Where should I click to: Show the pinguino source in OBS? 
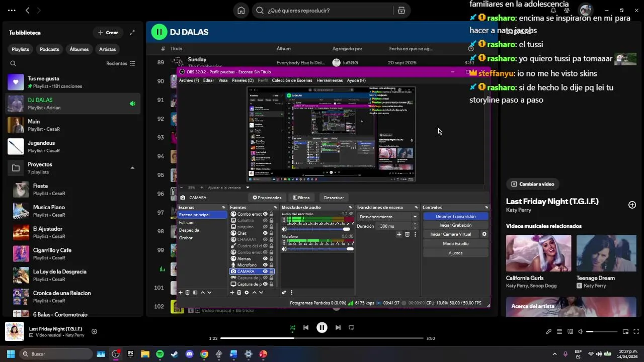pos(265,227)
